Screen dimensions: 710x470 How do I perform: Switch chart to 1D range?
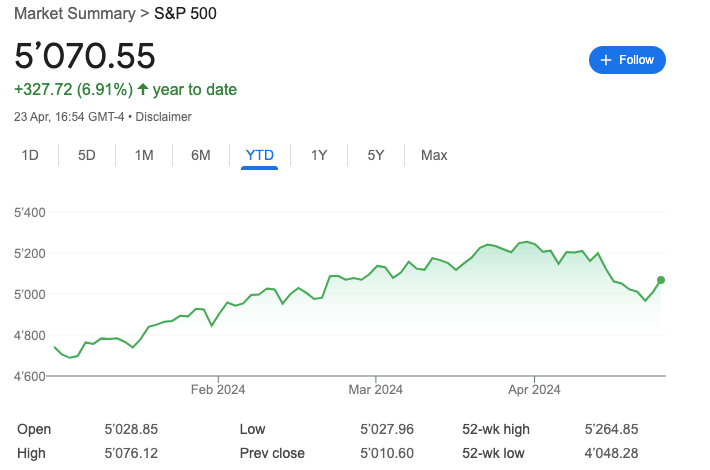tap(30, 155)
